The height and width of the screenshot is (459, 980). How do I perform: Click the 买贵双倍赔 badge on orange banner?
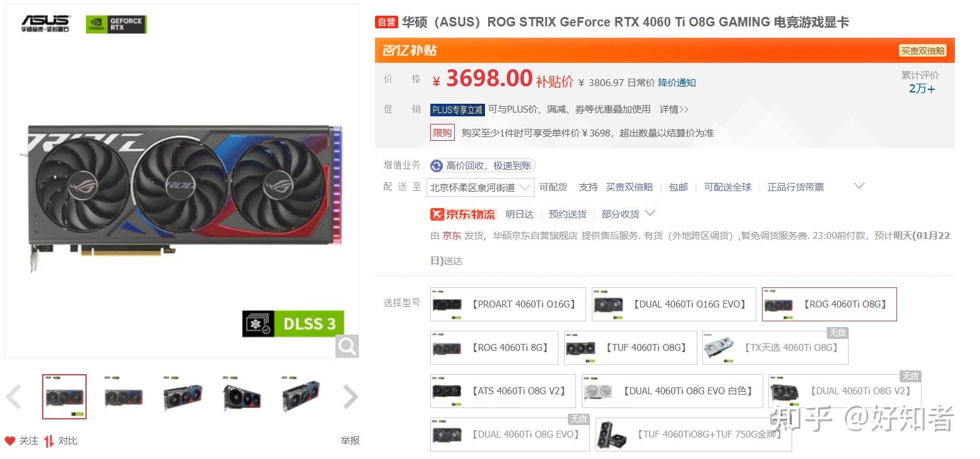click(923, 51)
